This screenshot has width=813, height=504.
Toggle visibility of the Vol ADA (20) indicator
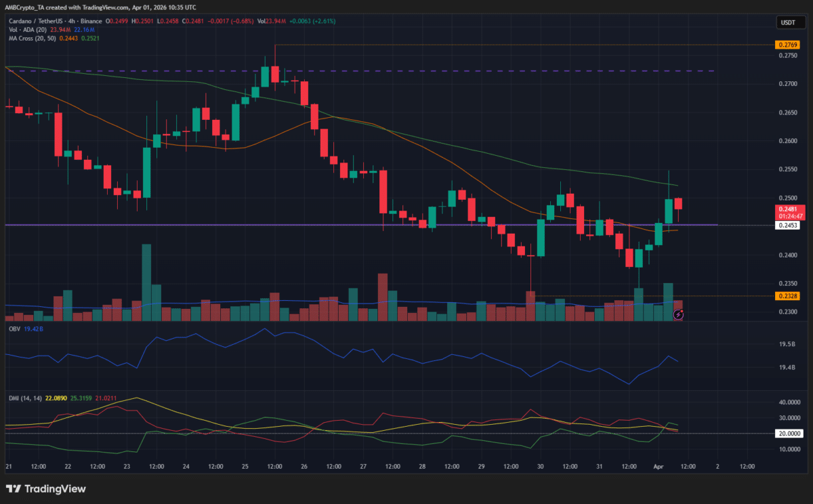(29, 30)
